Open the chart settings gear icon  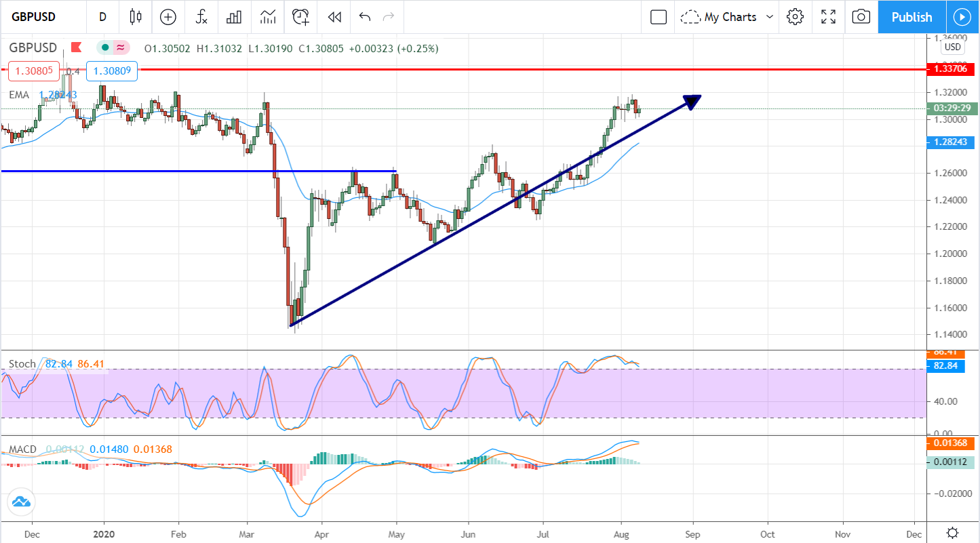(796, 17)
